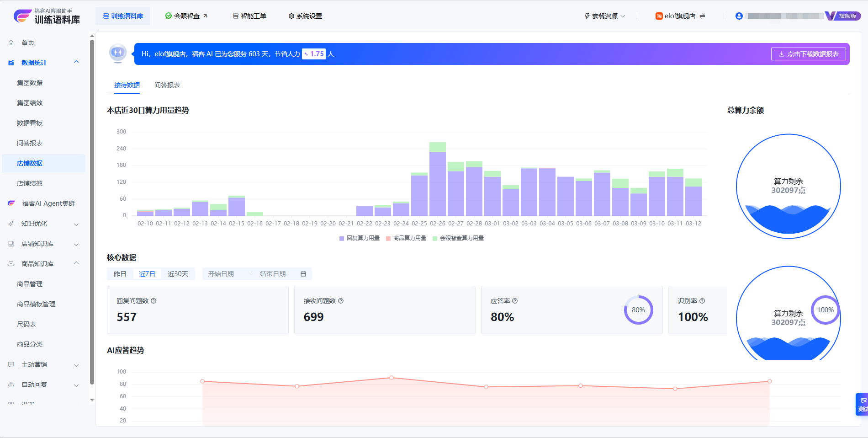Open 商品分类 in sidebar
This screenshot has height=438, width=868.
[x=30, y=344]
